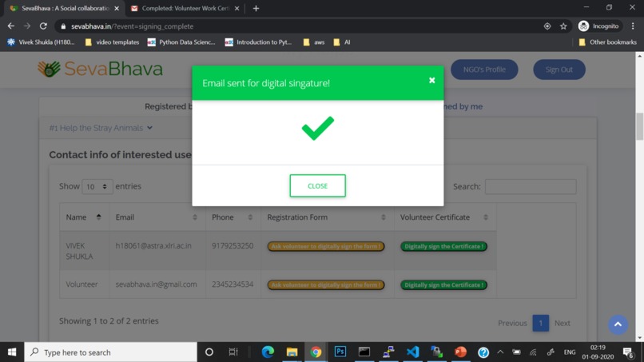Open Vivek Shukla bookmark
Screen dimensions: 644x362
[41, 42]
